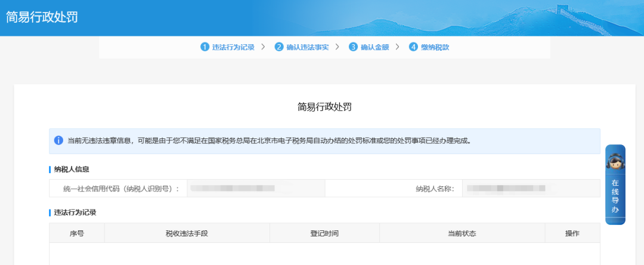Go to 确认金额 step
This screenshot has height=265, width=644.
374,47
